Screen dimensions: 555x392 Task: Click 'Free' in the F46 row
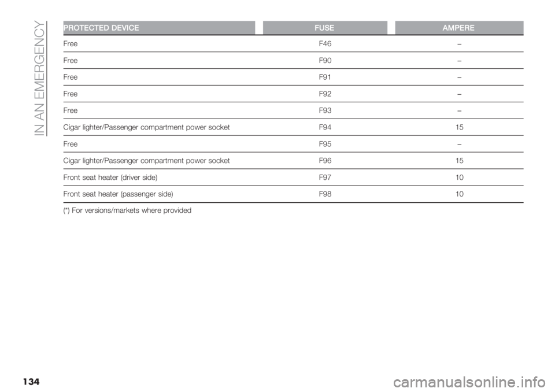pyautogui.click(x=71, y=44)
